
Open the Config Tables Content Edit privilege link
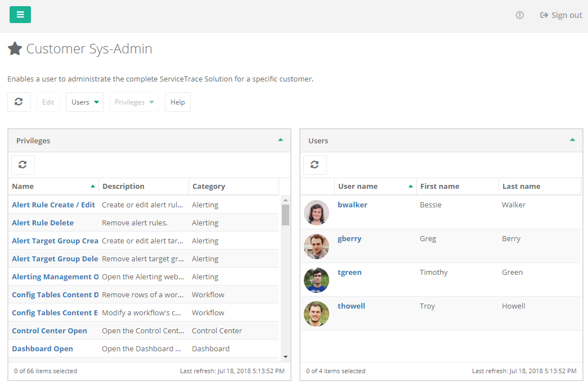pyautogui.click(x=55, y=312)
